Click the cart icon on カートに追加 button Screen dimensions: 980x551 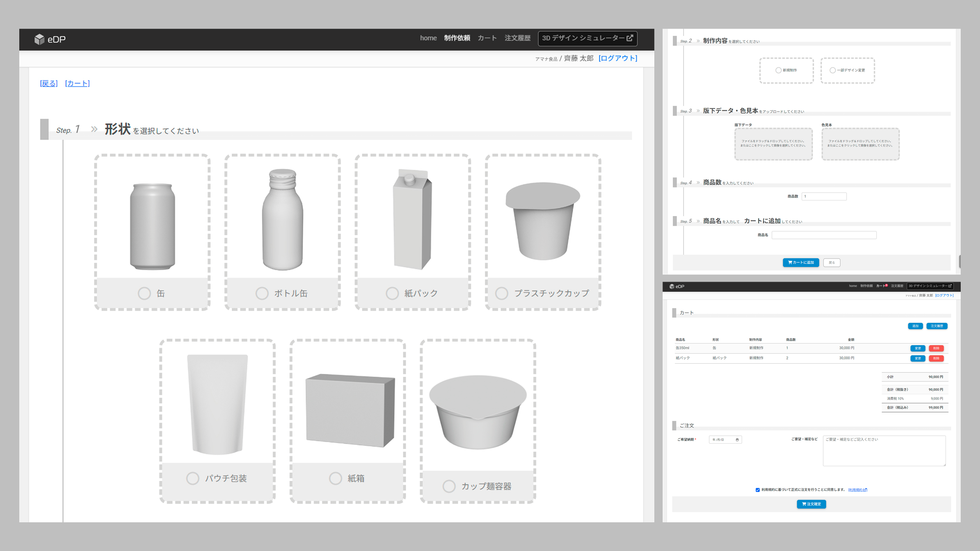(x=790, y=262)
